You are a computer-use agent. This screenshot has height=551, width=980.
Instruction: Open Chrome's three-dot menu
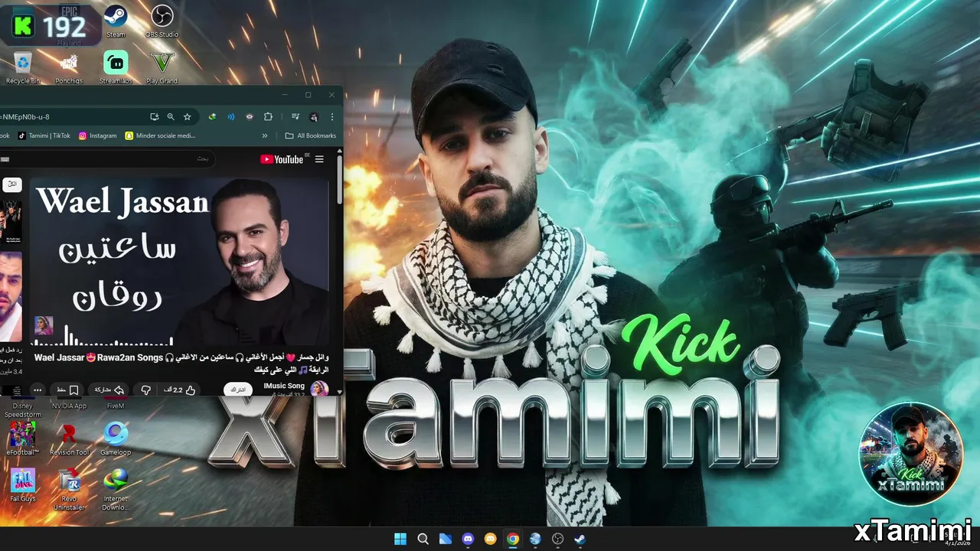(x=332, y=117)
